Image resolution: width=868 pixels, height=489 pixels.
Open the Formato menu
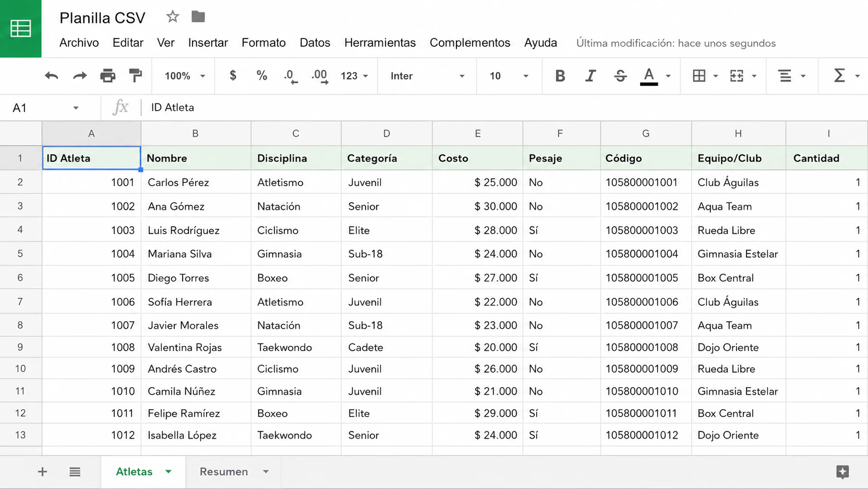(x=264, y=43)
